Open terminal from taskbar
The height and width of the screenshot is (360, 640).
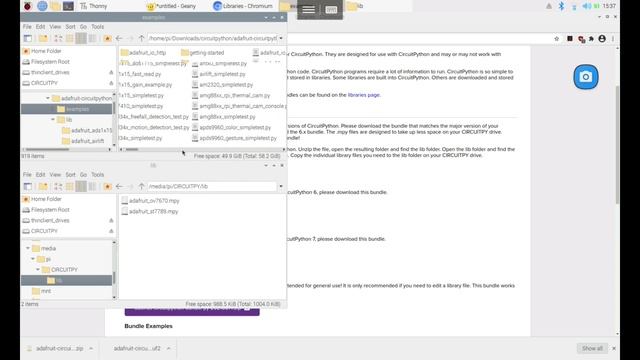(68, 6)
